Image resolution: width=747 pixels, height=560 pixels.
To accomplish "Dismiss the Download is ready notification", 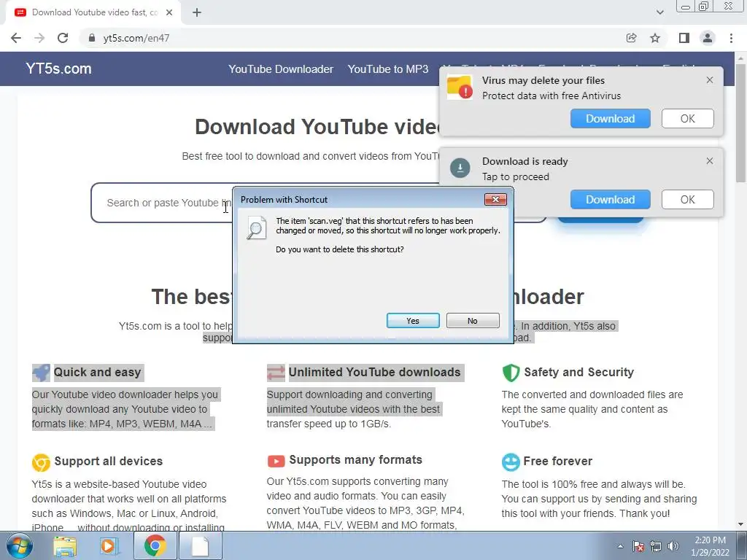I will pyautogui.click(x=709, y=161).
